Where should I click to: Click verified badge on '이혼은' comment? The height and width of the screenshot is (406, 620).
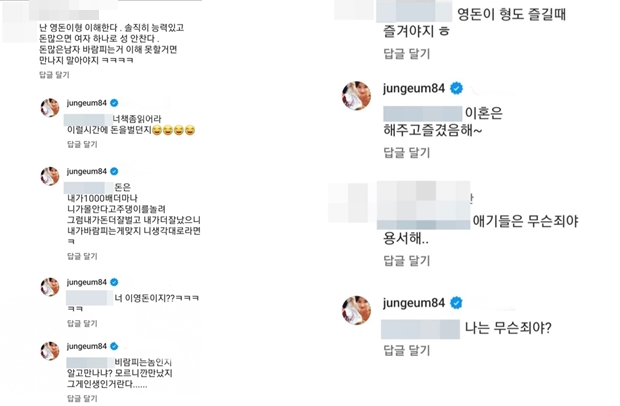(x=457, y=88)
